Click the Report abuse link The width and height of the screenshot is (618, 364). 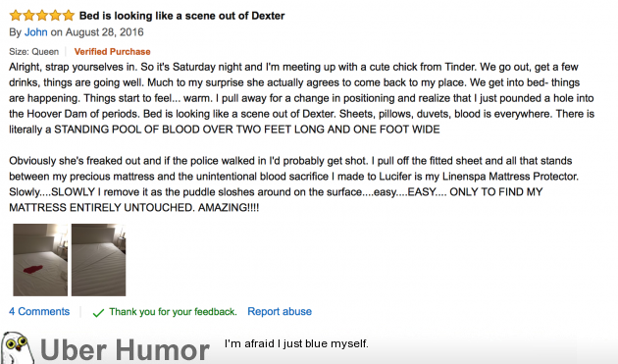(x=280, y=312)
